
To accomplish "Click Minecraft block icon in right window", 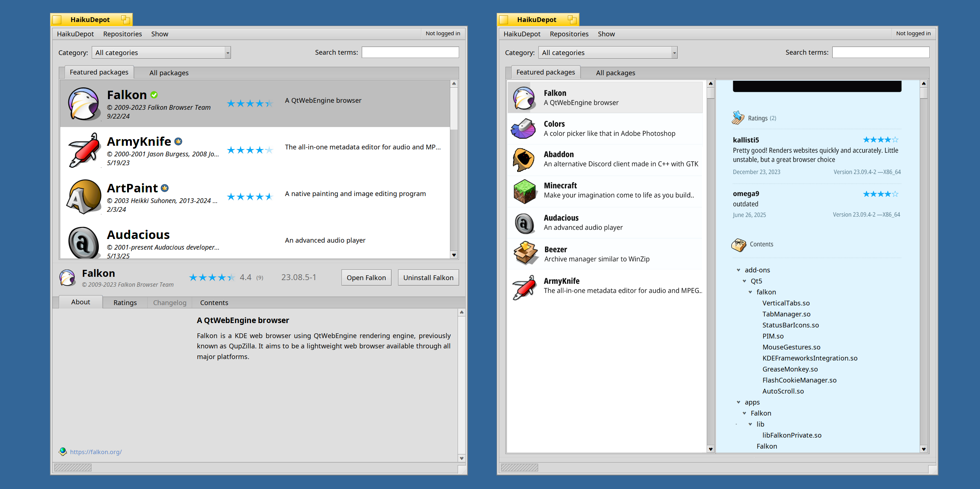I will click(525, 191).
